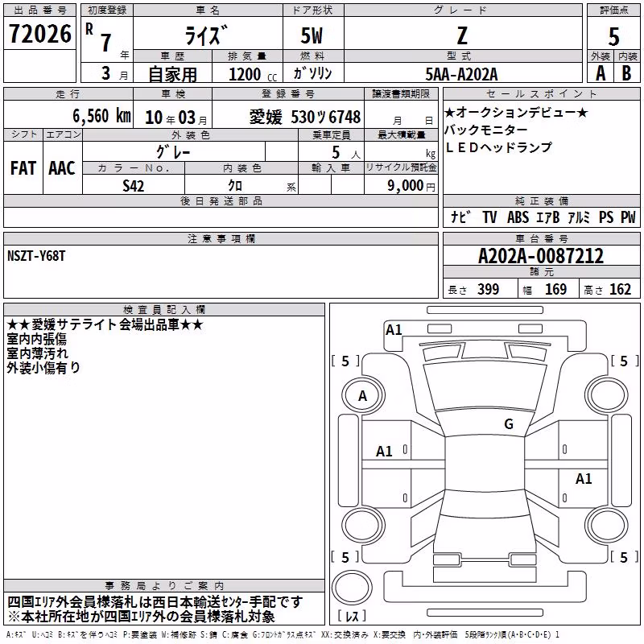Select registration number 愛媛 530ツ6748
This screenshot has width=644, height=644.
pos(305,118)
